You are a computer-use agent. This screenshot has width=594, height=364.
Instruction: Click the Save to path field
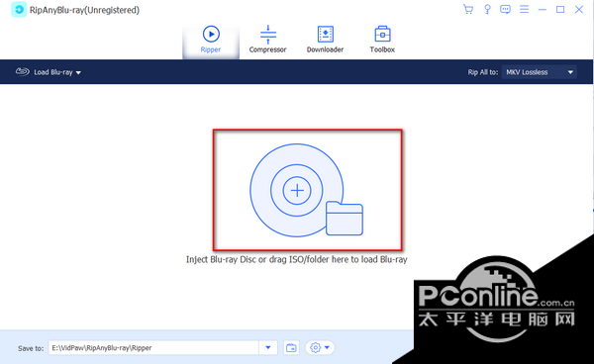pos(153,348)
